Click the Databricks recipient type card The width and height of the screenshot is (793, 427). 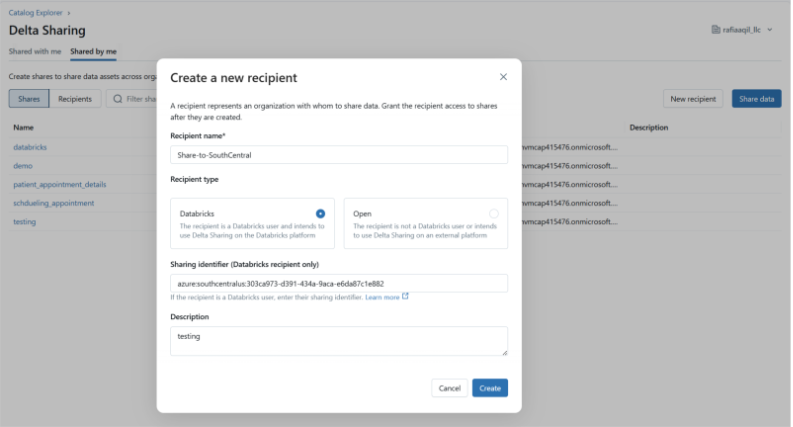[252, 223]
